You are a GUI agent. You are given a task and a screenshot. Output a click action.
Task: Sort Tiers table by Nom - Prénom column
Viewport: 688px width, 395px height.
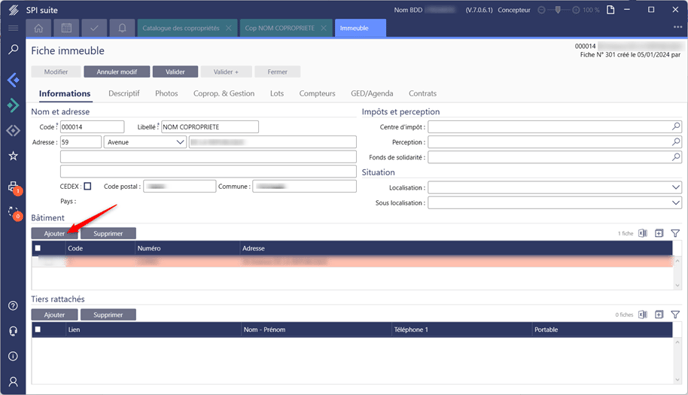click(316, 330)
